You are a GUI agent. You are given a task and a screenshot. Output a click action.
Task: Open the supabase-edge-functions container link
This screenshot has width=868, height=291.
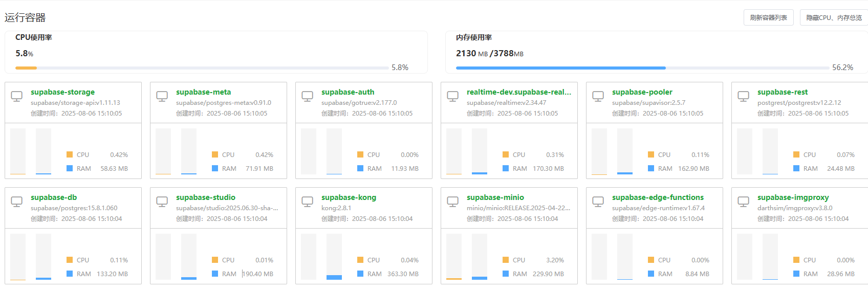point(658,197)
